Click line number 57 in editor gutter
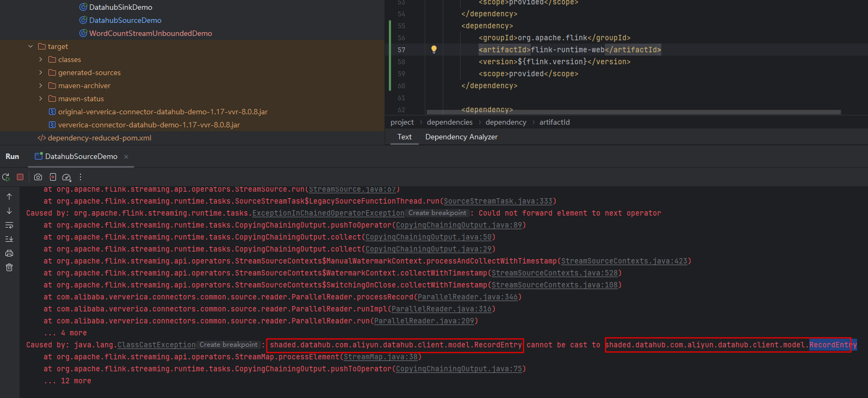Image resolution: width=868 pixels, height=398 pixels. (x=401, y=50)
